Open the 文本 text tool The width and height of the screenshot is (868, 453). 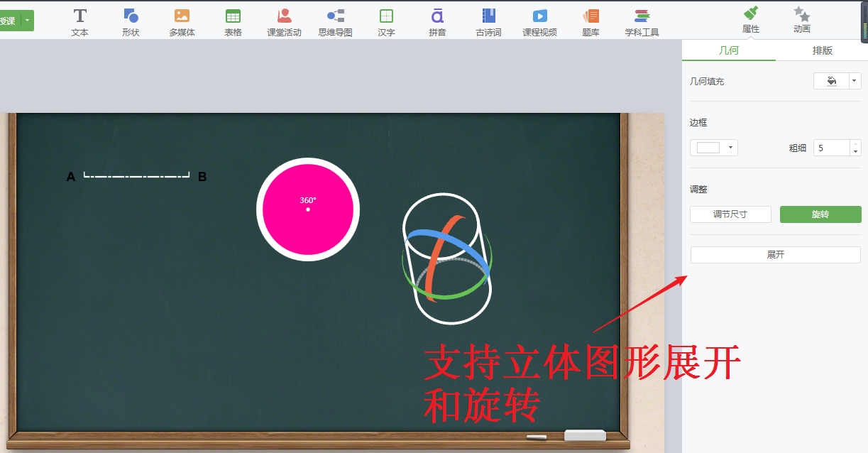[x=80, y=22]
